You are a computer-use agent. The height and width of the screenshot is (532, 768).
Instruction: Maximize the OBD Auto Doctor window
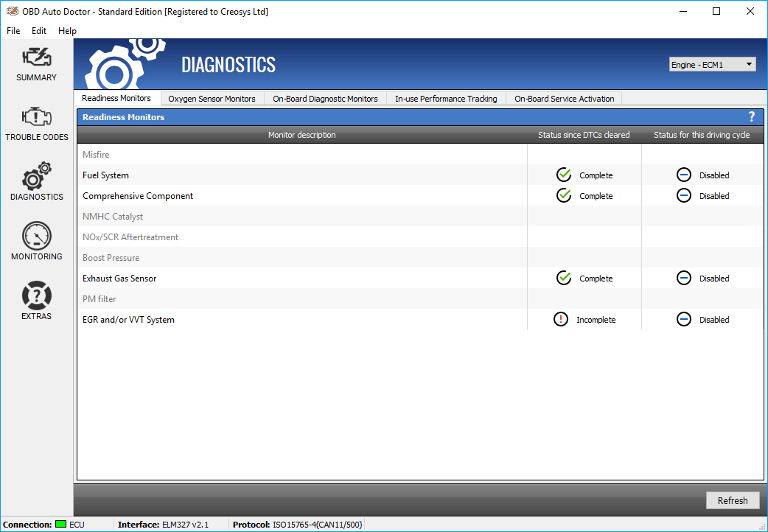[x=716, y=11]
